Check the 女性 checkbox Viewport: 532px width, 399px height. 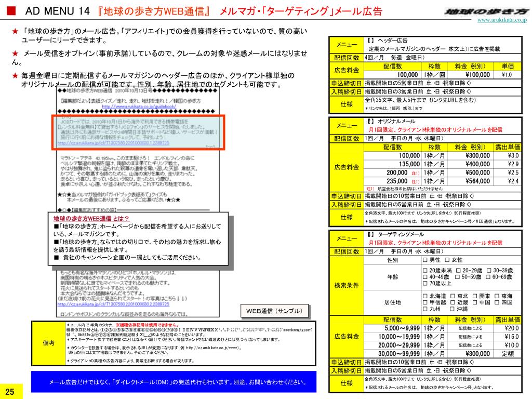pos(447,260)
